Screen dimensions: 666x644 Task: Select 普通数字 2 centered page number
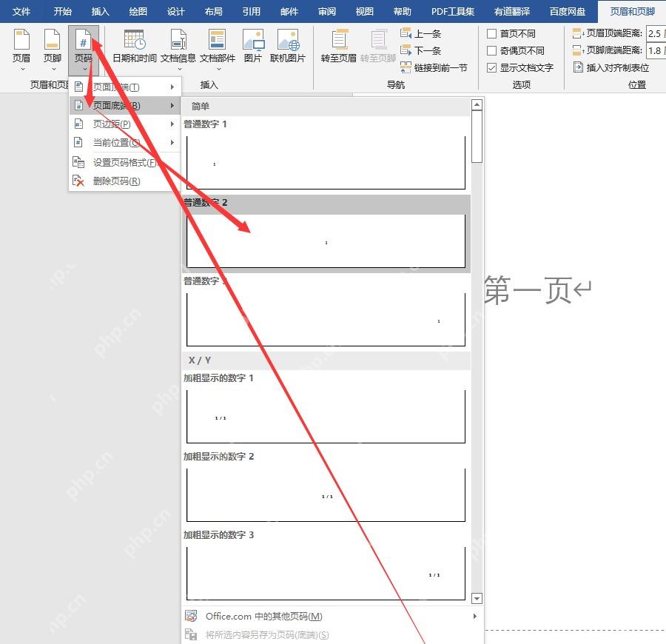[x=326, y=234]
